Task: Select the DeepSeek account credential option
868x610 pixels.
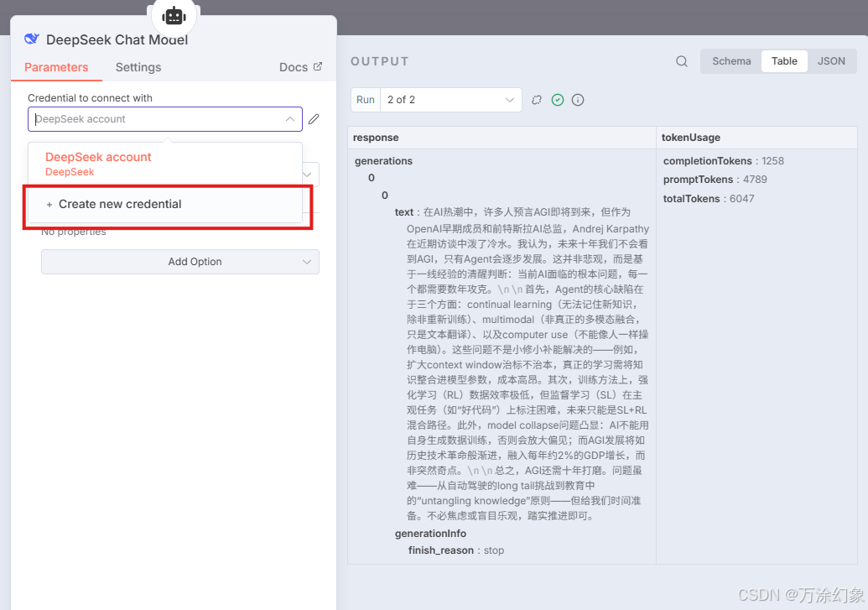Action: 165,164
